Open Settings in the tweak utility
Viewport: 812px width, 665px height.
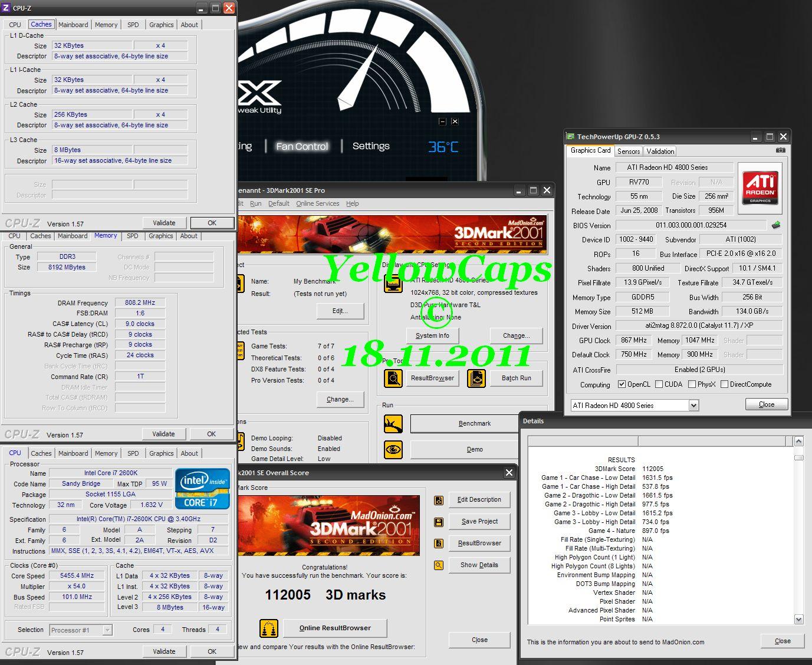click(371, 146)
